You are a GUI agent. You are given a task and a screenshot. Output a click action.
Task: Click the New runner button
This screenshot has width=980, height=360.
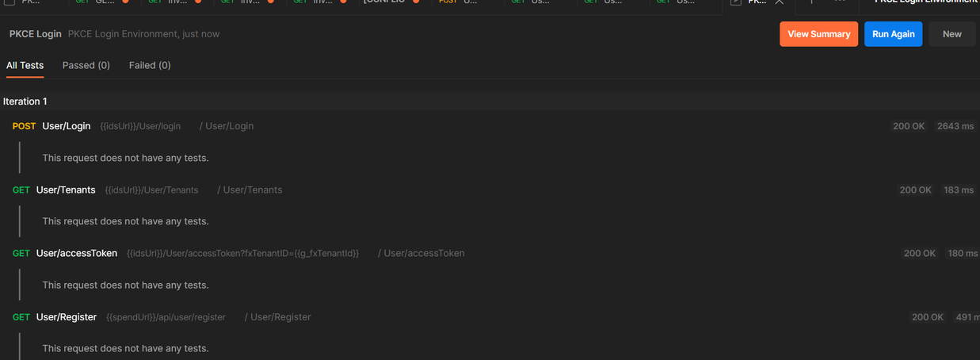coord(951,34)
